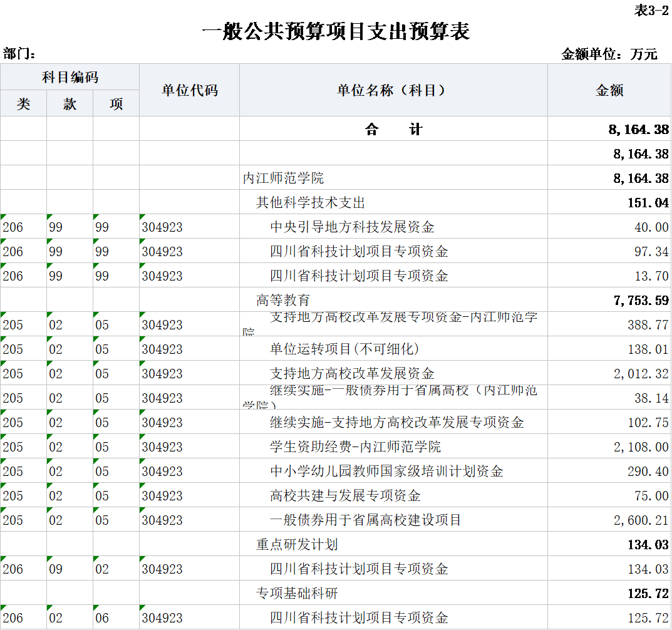Select the 科目编码 header cell
The width and height of the screenshot is (672, 630).
pyautogui.click(x=70, y=77)
